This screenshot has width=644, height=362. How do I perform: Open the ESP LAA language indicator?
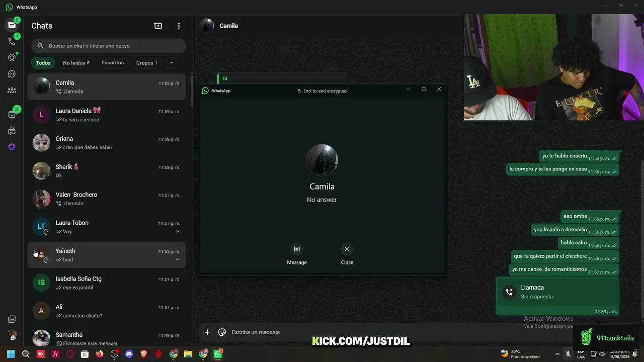click(581, 354)
